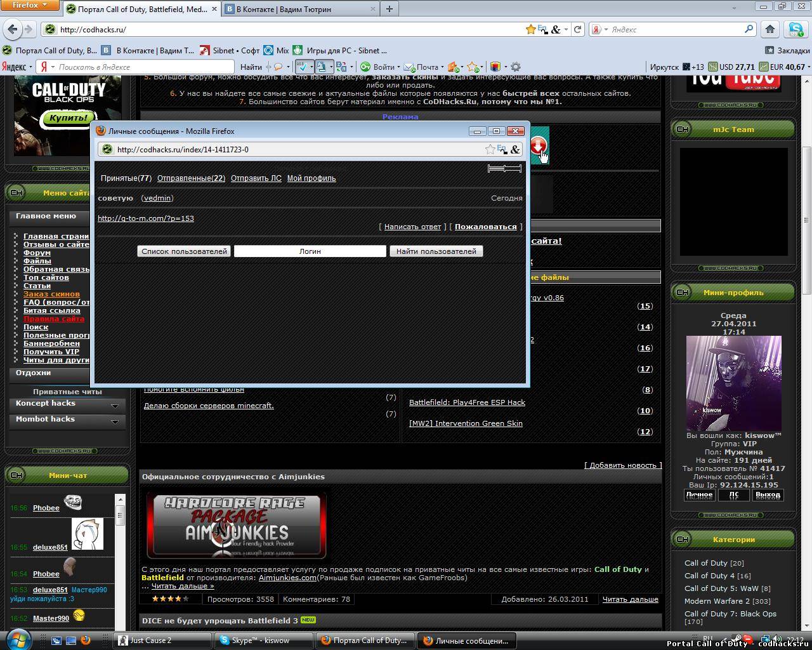Open Yandex favorites star toolbar icon
The image size is (812, 650).
click(472, 67)
